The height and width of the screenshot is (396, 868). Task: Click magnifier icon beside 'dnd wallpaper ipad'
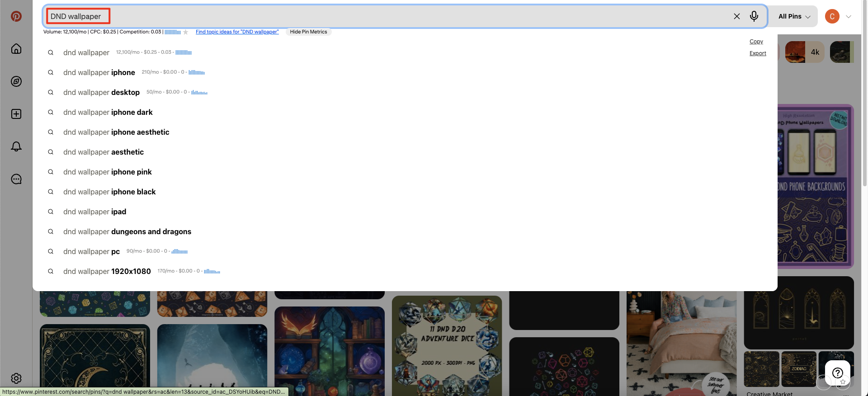[x=51, y=212]
